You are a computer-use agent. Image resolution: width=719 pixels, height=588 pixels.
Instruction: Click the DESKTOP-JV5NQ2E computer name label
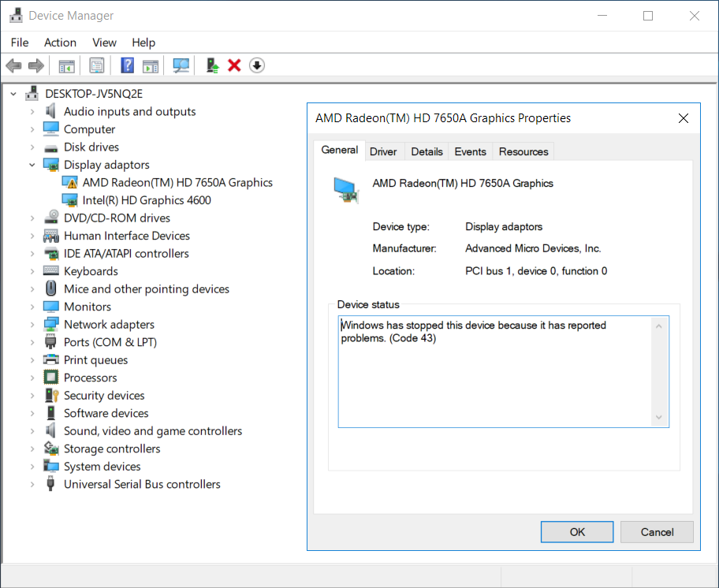pyautogui.click(x=94, y=94)
